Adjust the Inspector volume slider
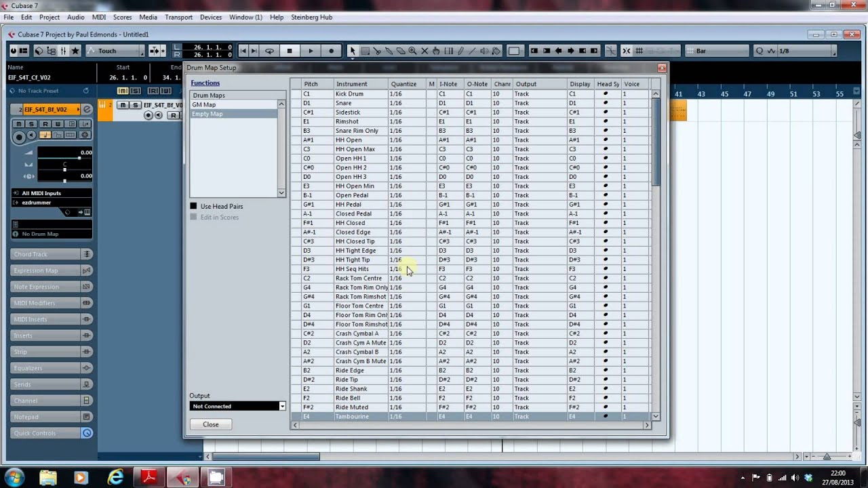The image size is (868, 488). point(64,158)
